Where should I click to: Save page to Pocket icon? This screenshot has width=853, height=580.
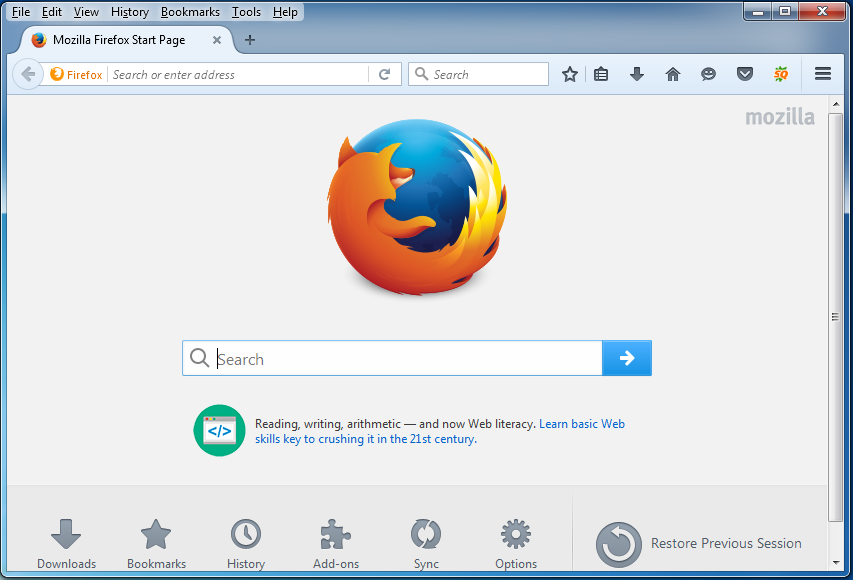point(745,74)
